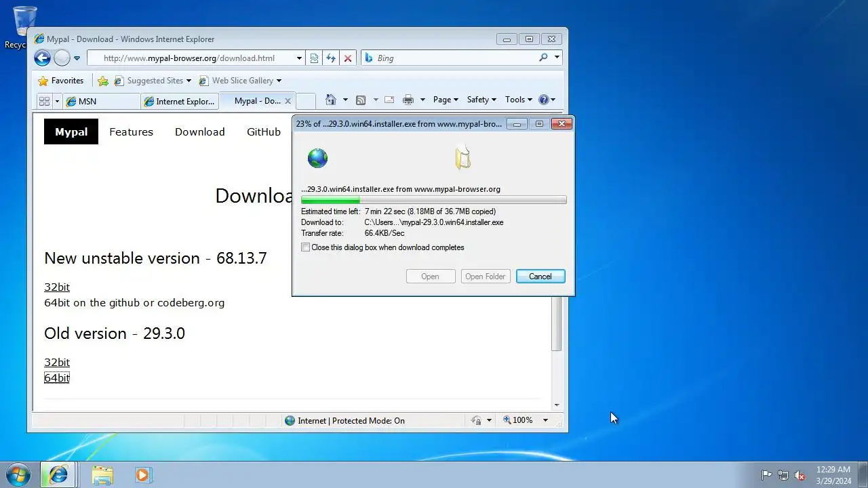
Task: Click the 64bit link under Old version
Action: point(57,378)
